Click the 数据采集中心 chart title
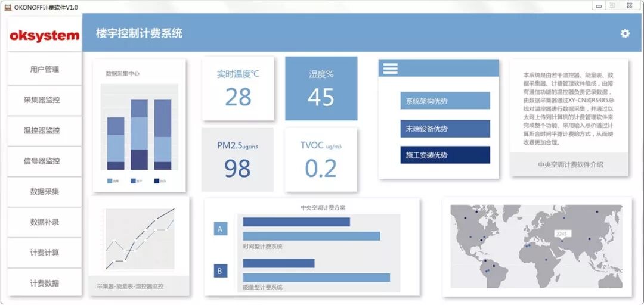 click(x=122, y=74)
